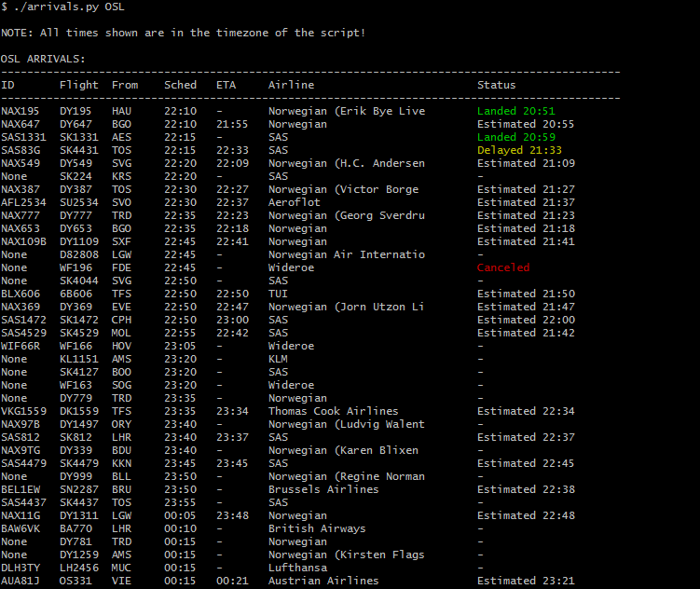
Task: Click flight ID 'BLX606'
Action: pos(21,294)
